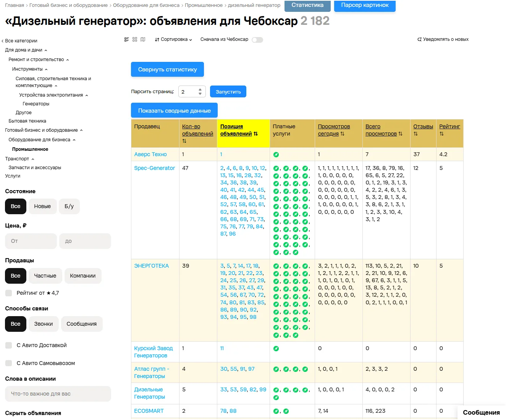
Task: Click sort arrows next to Позиция объявлений
Action: (x=256, y=134)
